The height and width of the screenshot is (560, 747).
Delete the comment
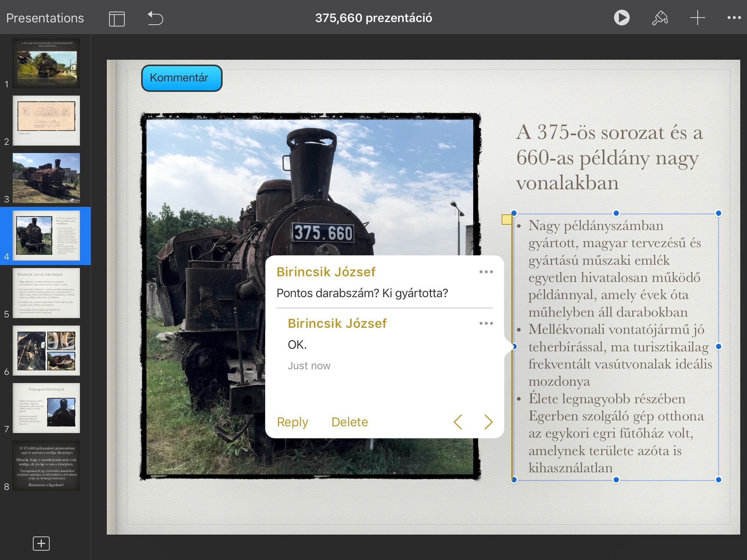350,422
